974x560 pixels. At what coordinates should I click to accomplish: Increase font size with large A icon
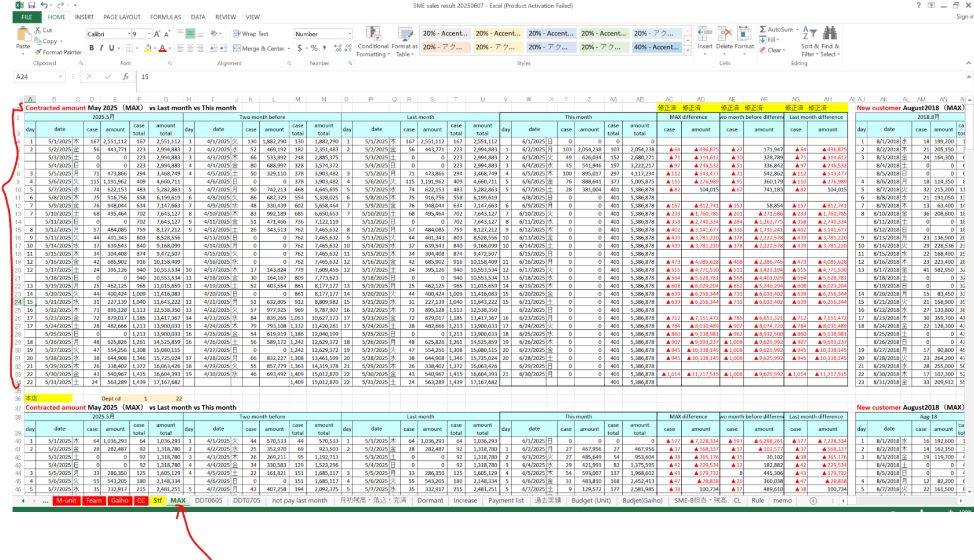click(157, 34)
